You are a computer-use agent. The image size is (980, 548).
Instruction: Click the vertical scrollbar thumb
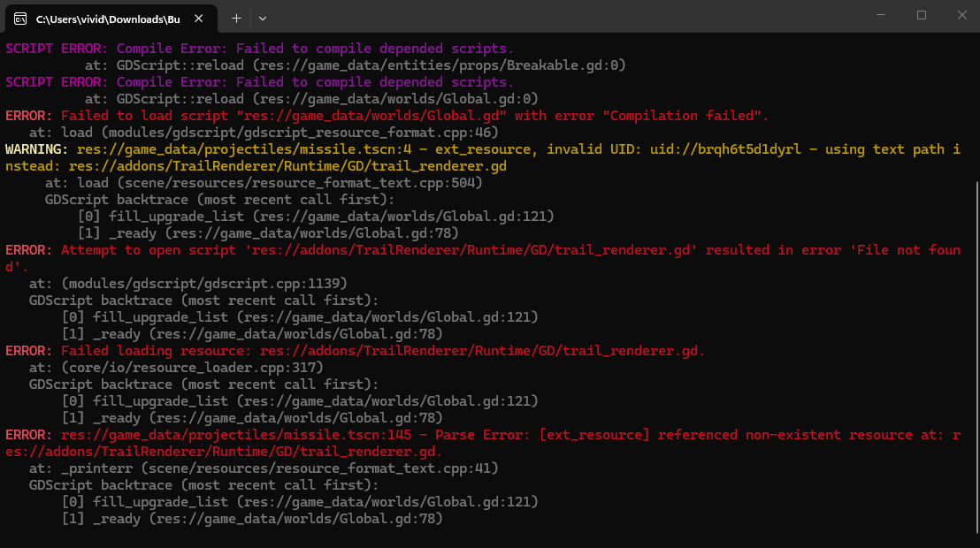(976, 357)
